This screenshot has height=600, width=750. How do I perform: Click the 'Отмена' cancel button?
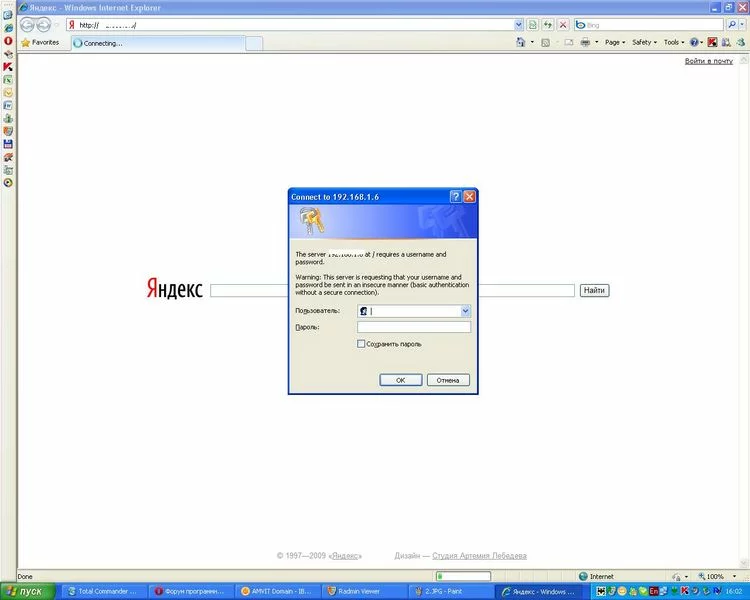point(447,380)
